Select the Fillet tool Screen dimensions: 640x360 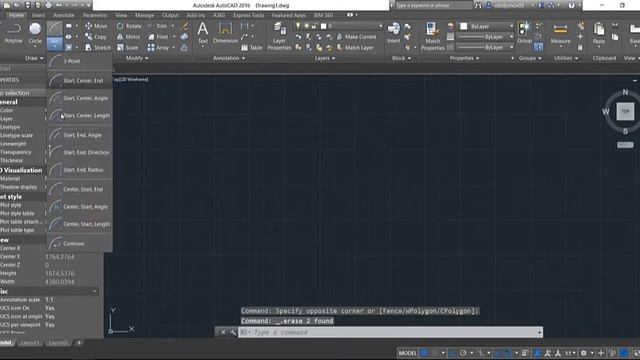[158, 37]
